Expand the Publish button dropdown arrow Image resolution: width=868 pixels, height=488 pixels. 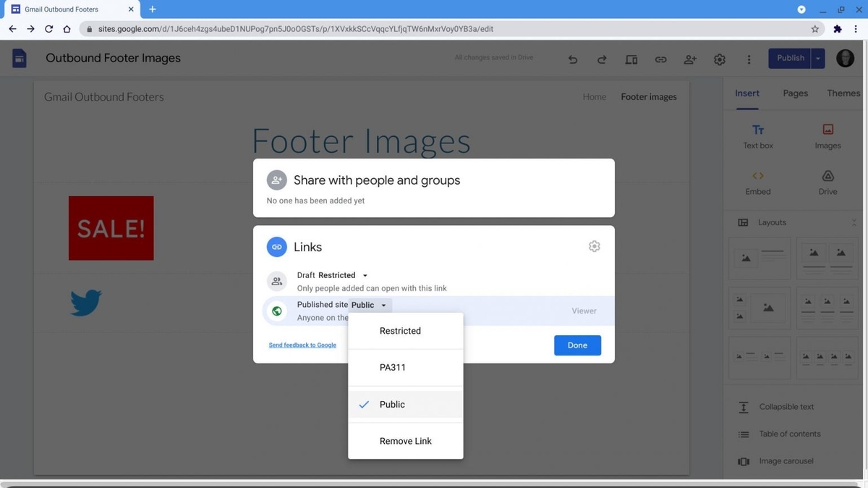[x=819, y=58]
